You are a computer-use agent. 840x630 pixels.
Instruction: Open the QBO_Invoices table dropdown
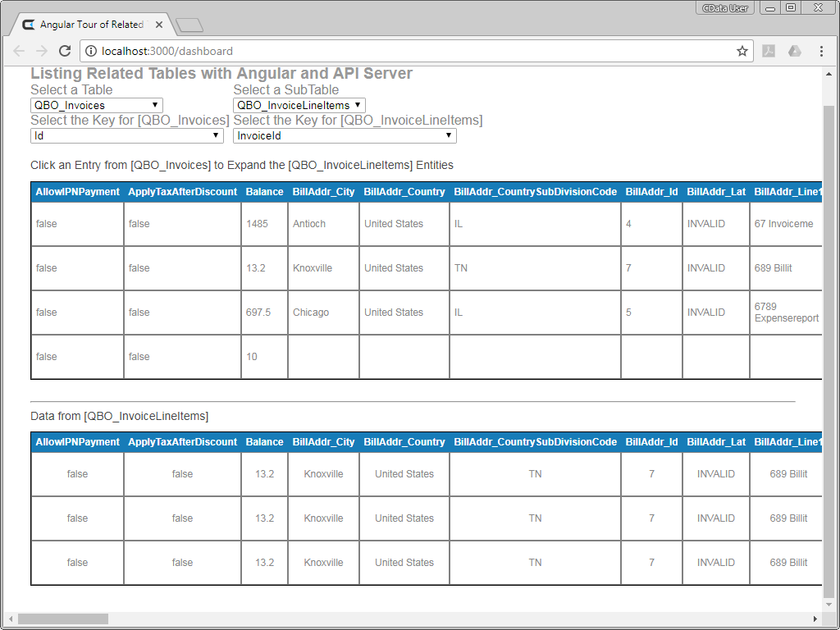pos(97,105)
